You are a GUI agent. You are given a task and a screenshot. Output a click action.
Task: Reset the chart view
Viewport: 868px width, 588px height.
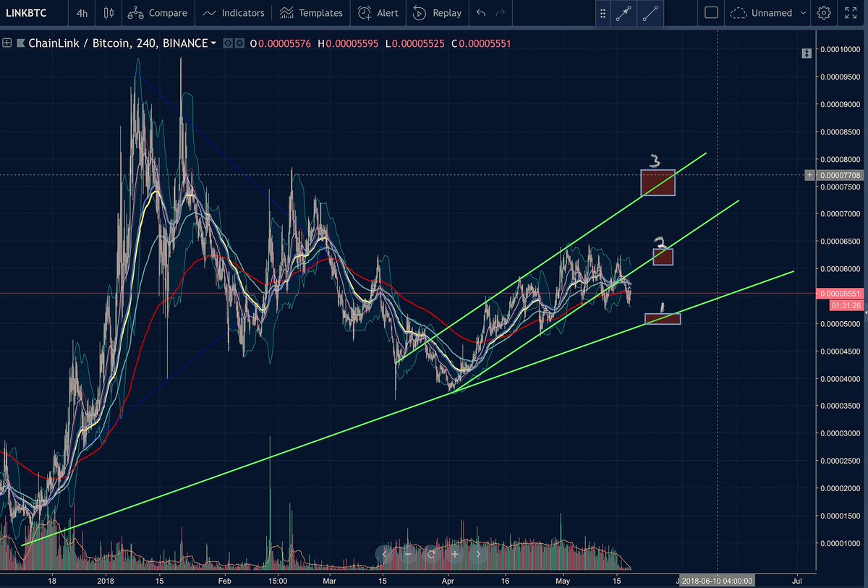[x=431, y=554]
